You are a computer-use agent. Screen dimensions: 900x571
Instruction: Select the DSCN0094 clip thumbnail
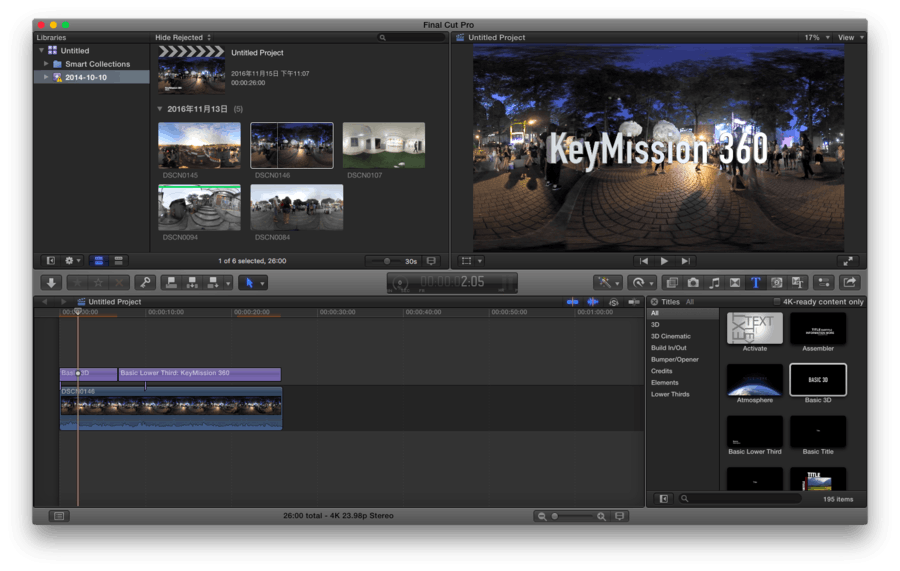pos(199,207)
